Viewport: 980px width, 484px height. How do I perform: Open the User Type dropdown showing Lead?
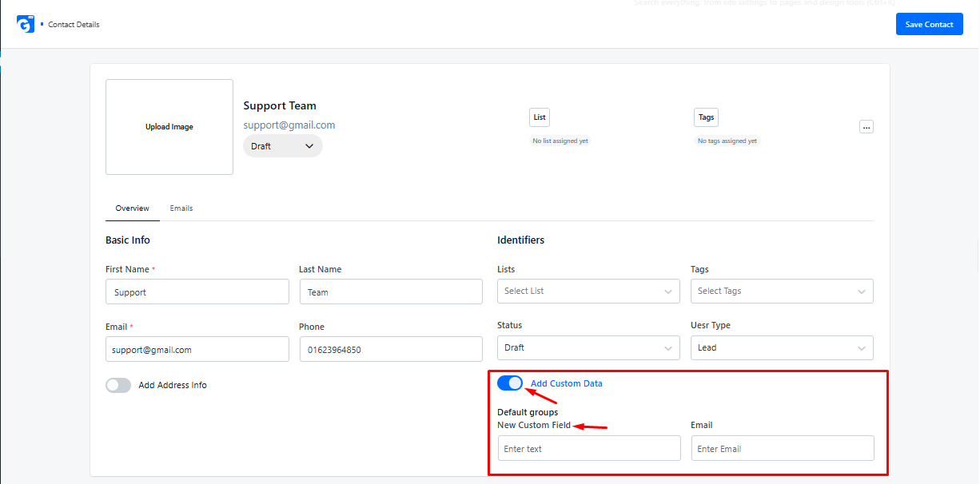tap(782, 347)
